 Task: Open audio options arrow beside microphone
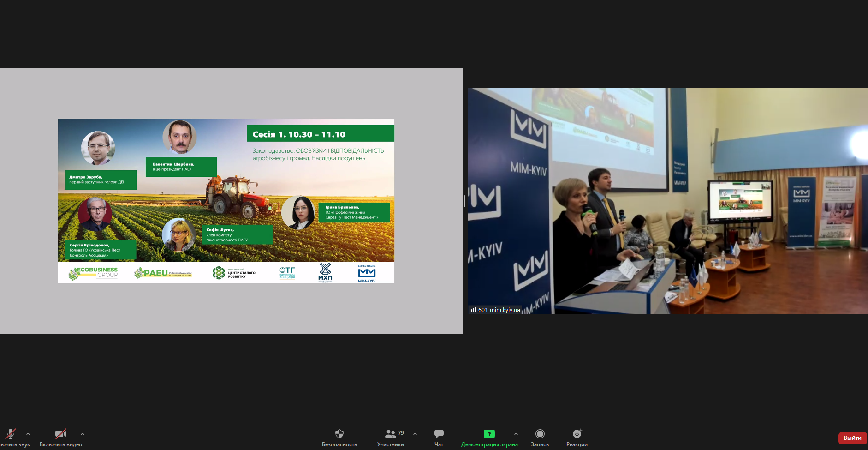point(28,434)
